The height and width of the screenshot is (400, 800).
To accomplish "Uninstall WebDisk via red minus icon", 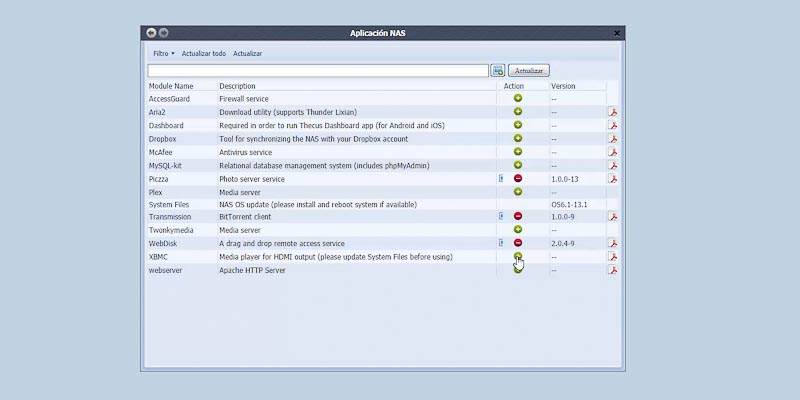I will (x=518, y=242).
